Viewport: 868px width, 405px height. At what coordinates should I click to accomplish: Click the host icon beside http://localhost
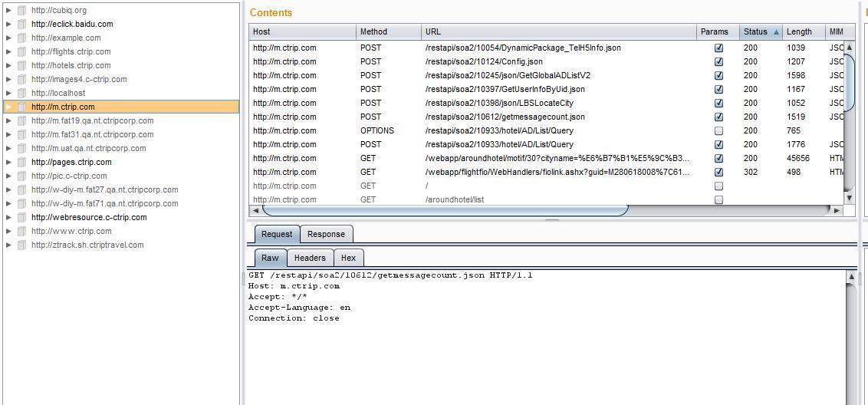tap(21, 93)
